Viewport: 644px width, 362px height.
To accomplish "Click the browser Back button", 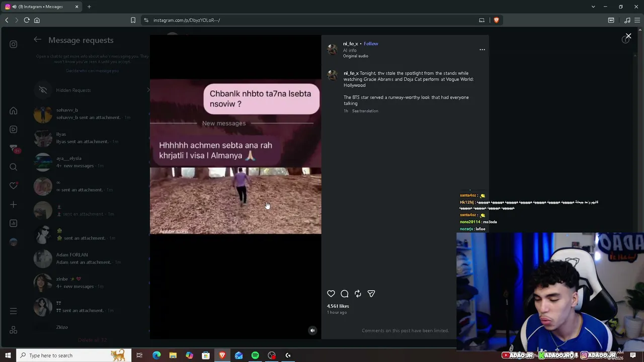I will click(7, 20).
